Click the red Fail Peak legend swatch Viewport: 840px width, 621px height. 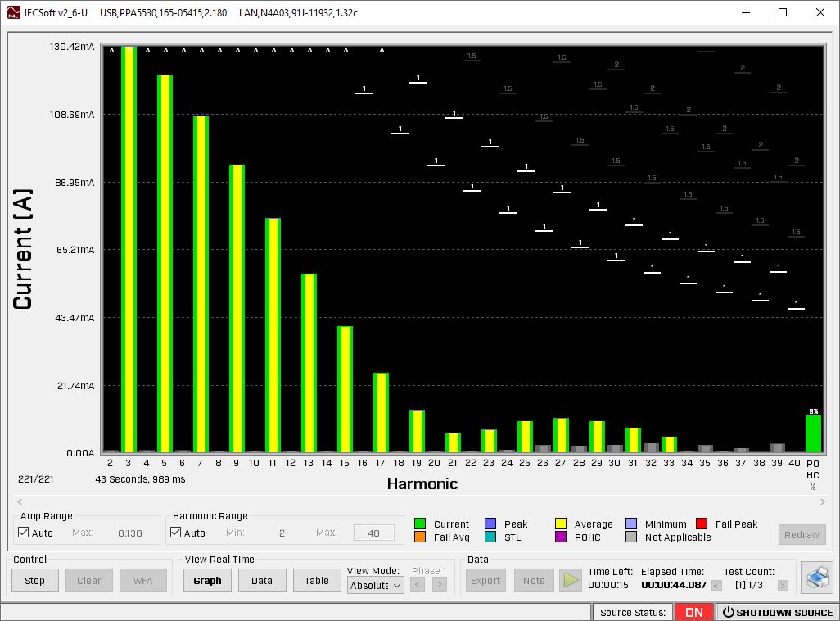tap(701, 524)
